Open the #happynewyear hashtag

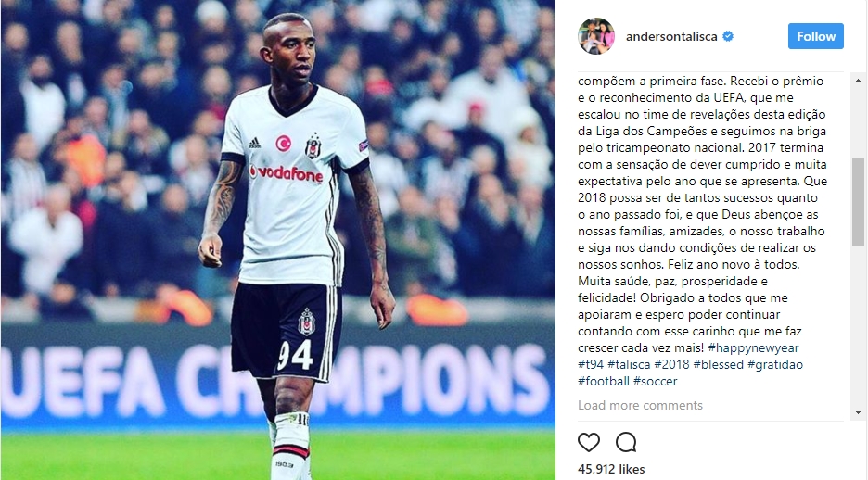pyautogui.click(x=753, y=347)
